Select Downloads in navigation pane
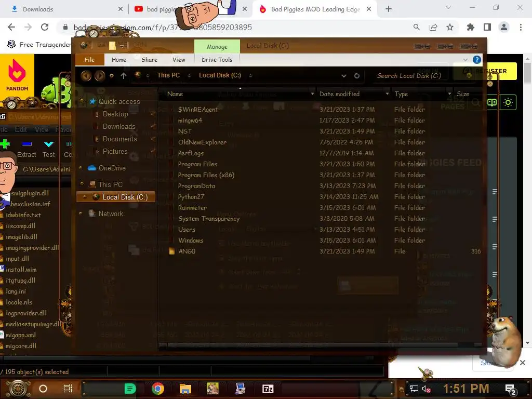The image size is (532, 399). click(119, 127)
